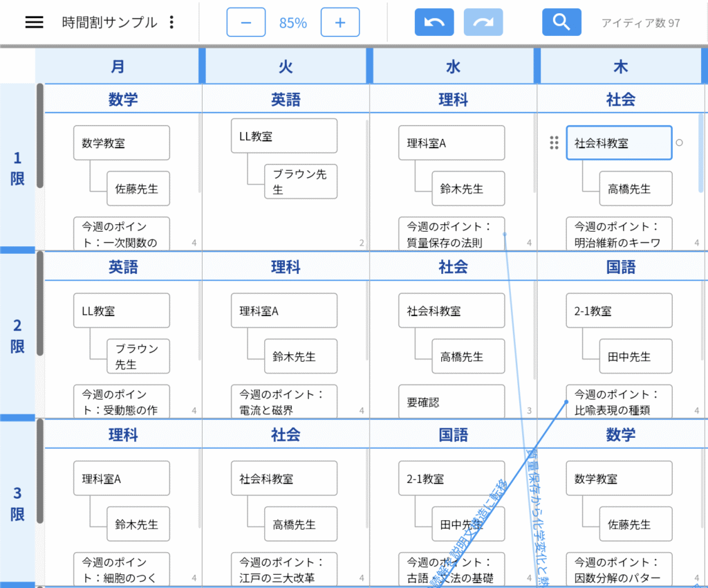
Task: Click the 理科 title in Wednesday 1限
Action: tap(453, 99)
